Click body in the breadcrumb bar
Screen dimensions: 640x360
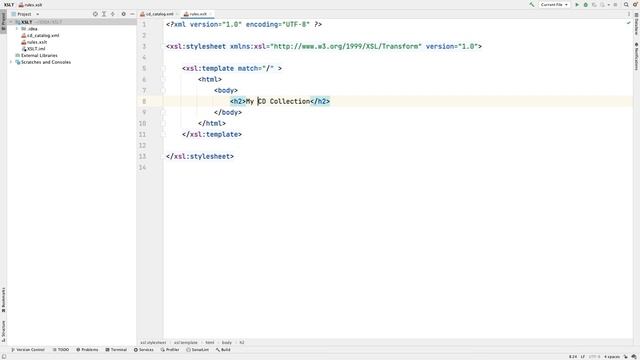coord(227,342)
